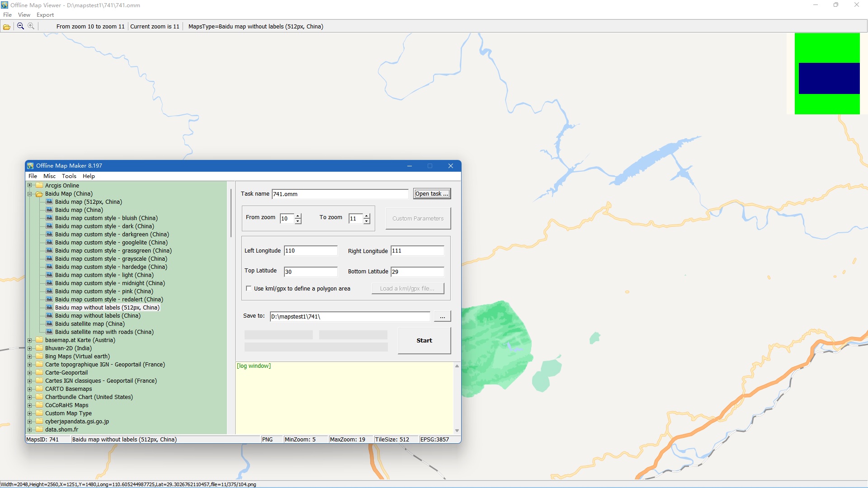The height and width of the screenshot is (488, 868).
Task: Open the Export menu in Map Viewer
Action: point(45,15)
